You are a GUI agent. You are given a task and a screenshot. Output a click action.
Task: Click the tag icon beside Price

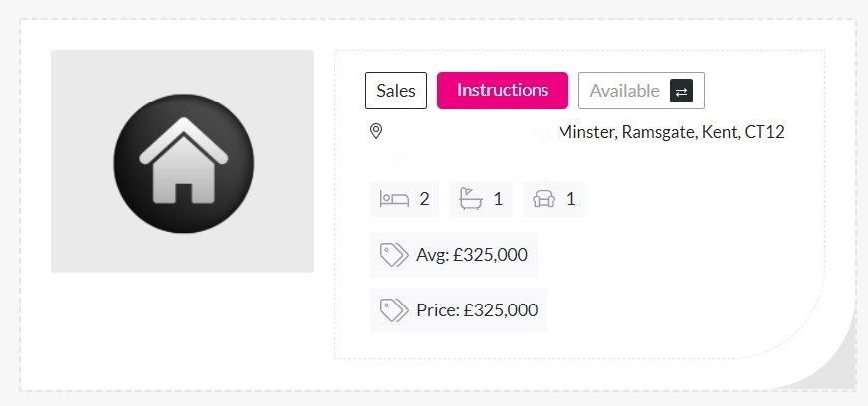[394, 310]
